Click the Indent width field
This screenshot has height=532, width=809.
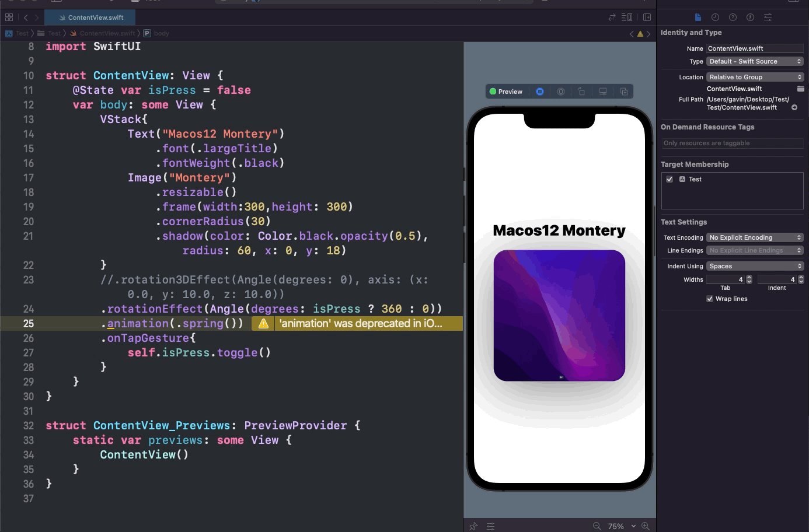coord(777,279)
